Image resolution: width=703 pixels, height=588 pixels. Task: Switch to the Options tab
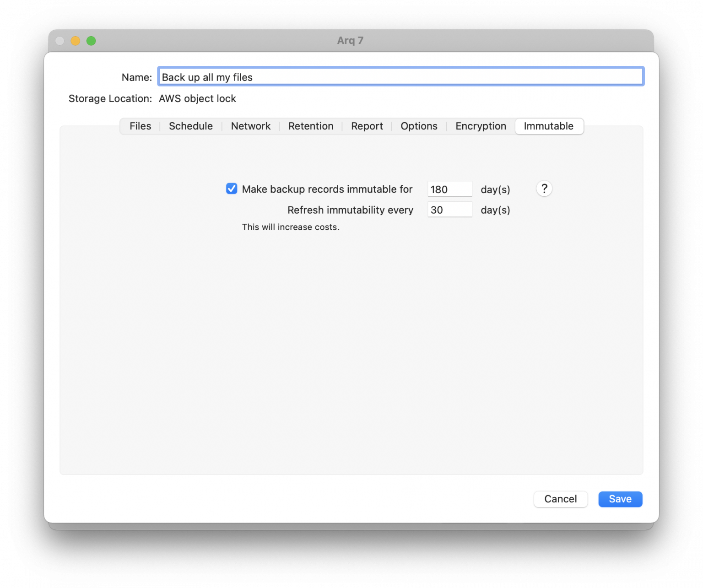pos(419,126)
